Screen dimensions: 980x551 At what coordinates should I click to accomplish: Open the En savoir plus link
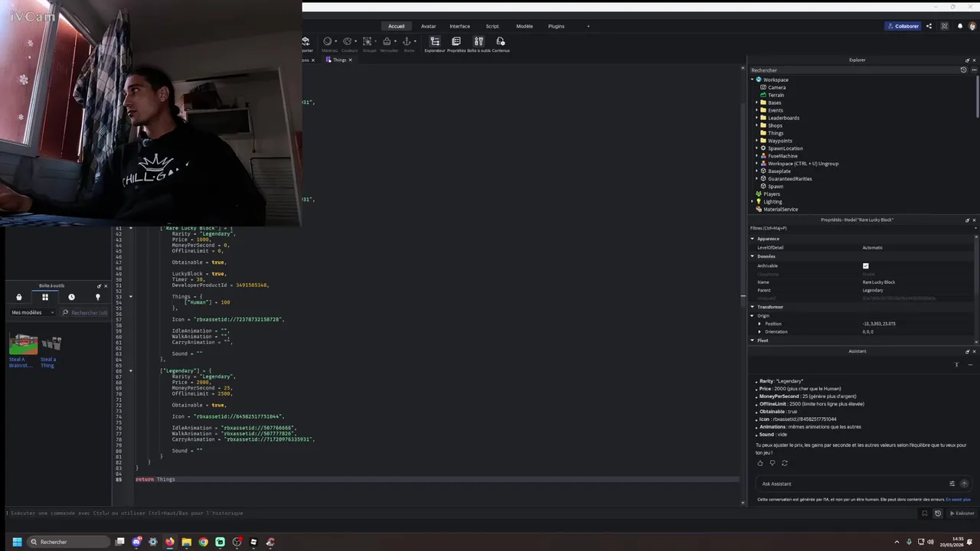(x=958, y=500)
